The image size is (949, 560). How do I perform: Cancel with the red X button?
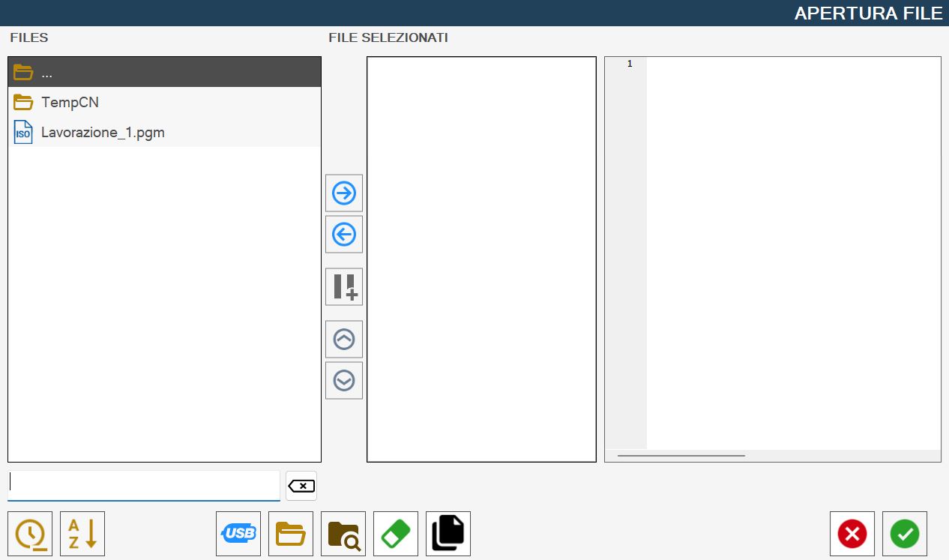pyautogui.click(x=852, y=534)
